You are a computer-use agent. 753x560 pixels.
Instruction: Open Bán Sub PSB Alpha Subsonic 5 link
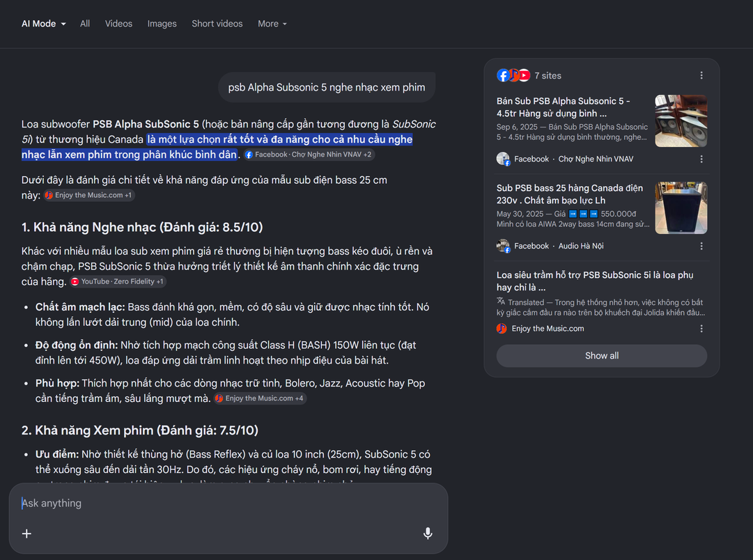[564, 107]
